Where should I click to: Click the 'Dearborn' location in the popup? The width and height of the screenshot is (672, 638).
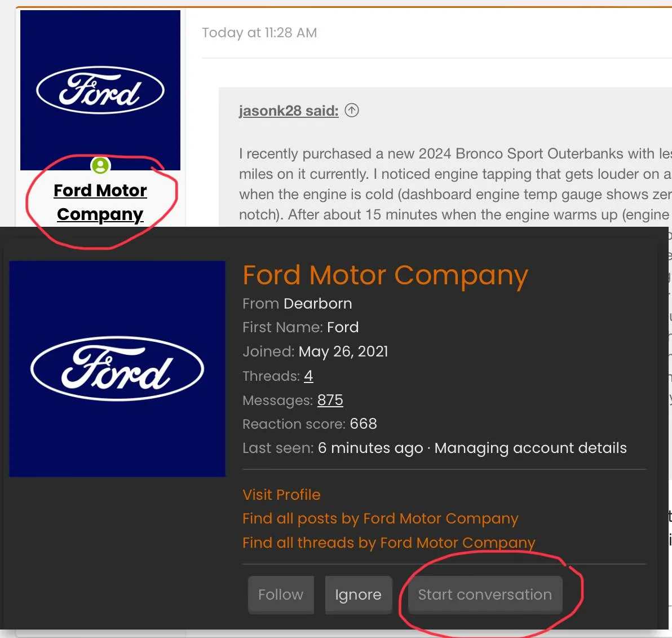point(317,303)
